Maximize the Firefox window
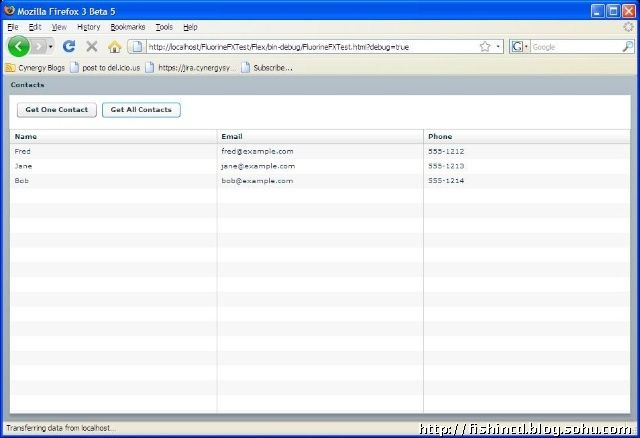 [613, 11]
